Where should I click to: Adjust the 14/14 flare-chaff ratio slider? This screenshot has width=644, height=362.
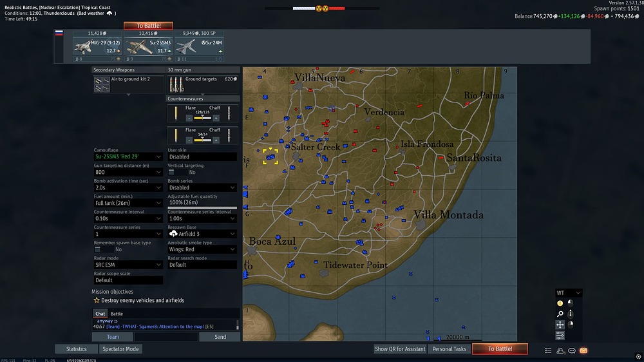(202, 140)
